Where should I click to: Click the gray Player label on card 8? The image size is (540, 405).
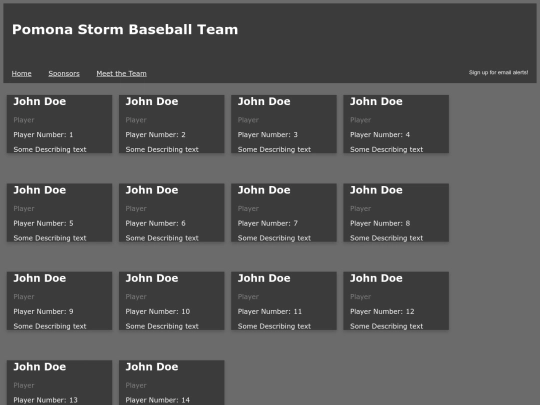[361, 208]
